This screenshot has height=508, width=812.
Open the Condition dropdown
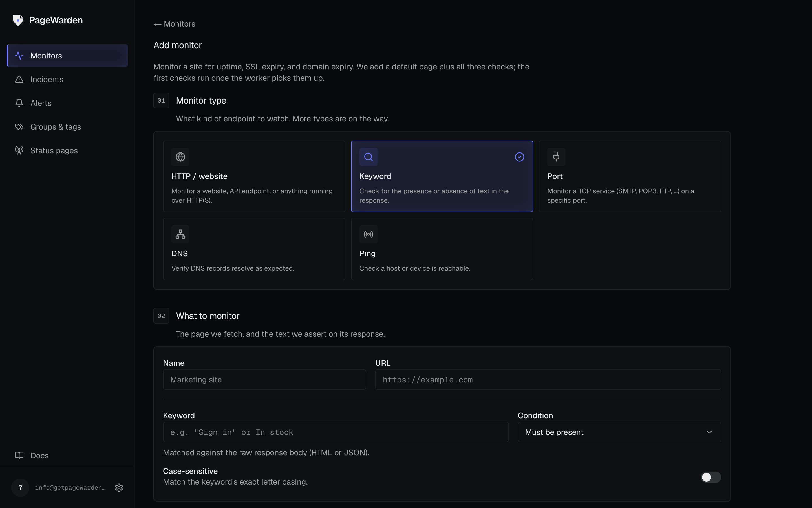(619, 432)
